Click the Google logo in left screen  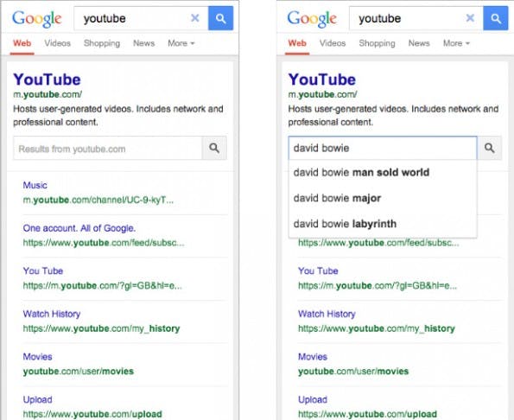pos(36,19)
